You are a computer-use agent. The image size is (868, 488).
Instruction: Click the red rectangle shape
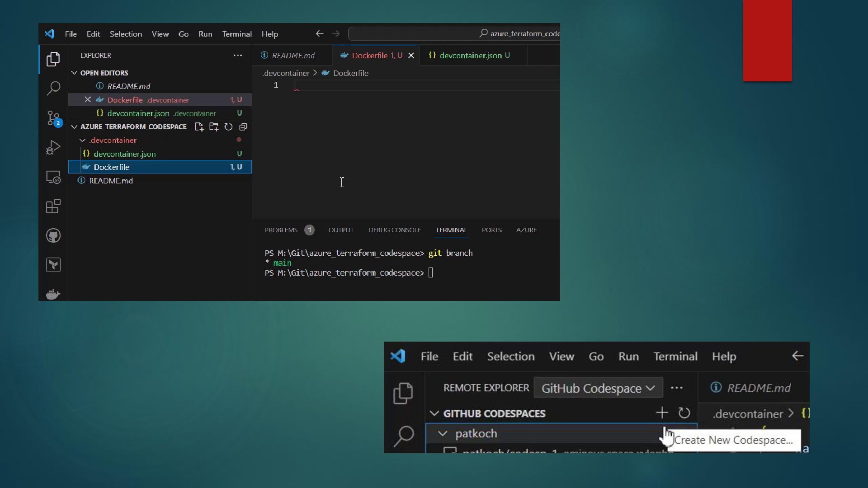point(767,41)
